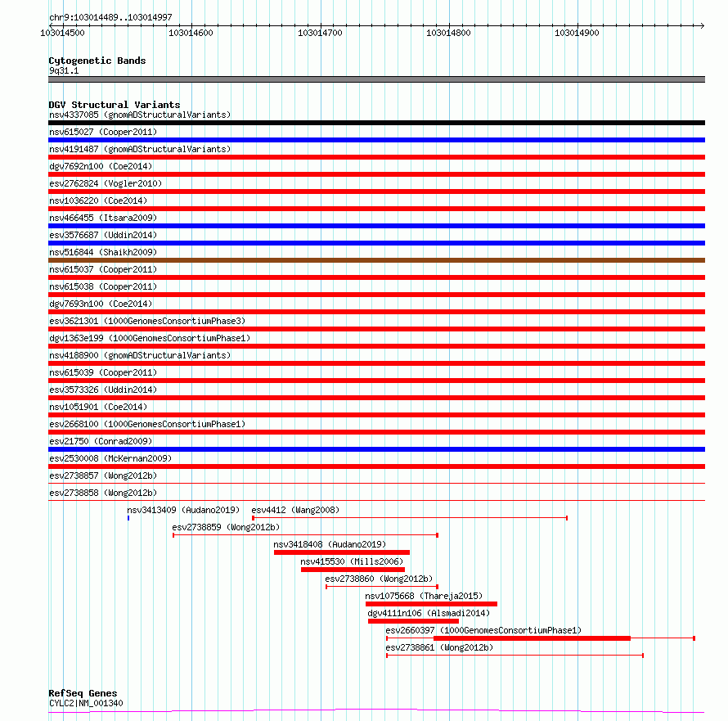Open the DGV Structural Variants track title
728x721 pixels.
click(115, 105)
